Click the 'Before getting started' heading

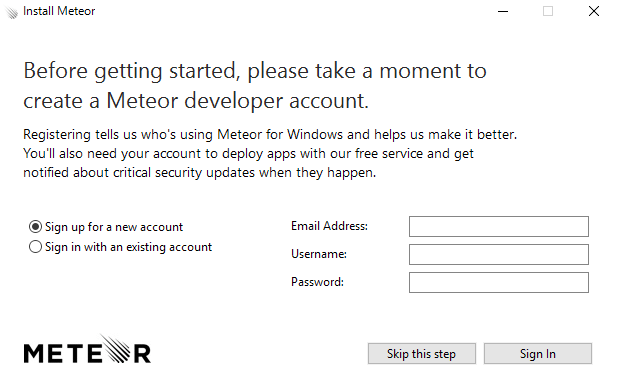tap(255, 86)
